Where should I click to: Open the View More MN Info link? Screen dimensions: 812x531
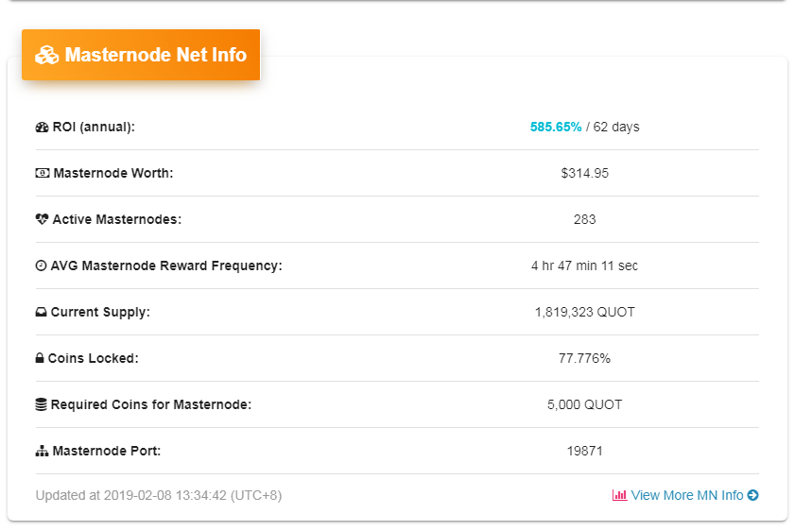point(686,495)
